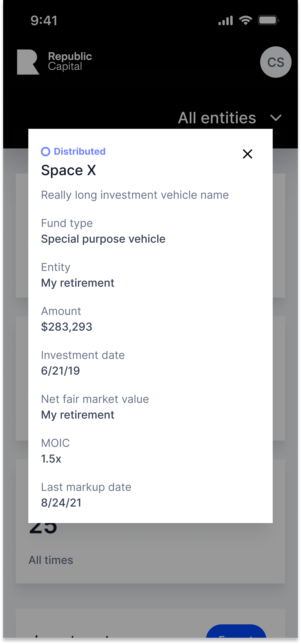Open the CS user avatar menu
This screenshot has height=644, width=301.
tap(276, 62)
